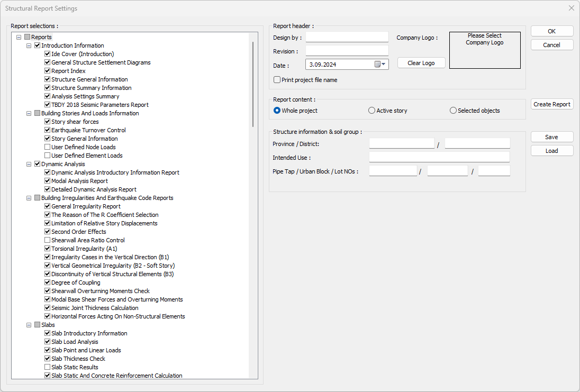Choose Selected objects report content
The width and height of the screenshot is (580, 392).
453,111
